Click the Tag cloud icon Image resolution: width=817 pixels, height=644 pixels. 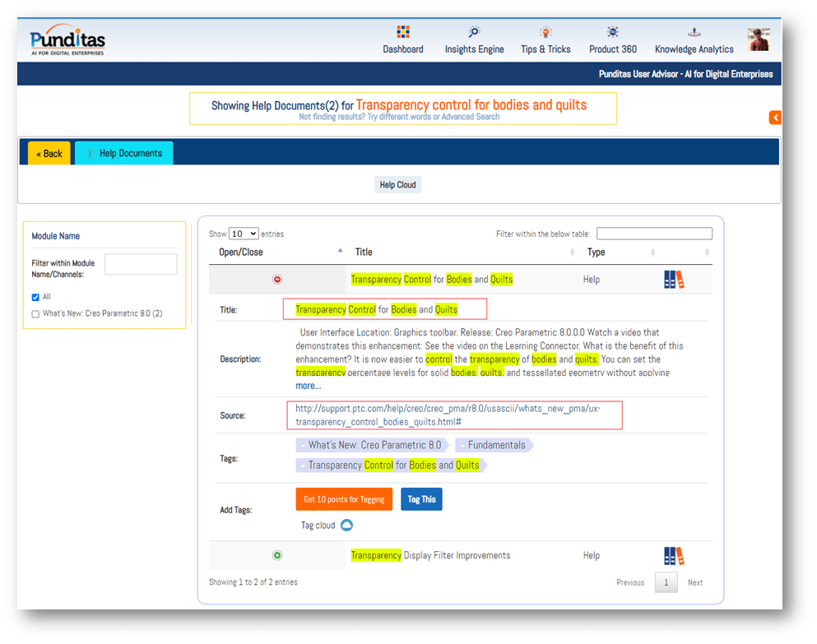[346, 526]
